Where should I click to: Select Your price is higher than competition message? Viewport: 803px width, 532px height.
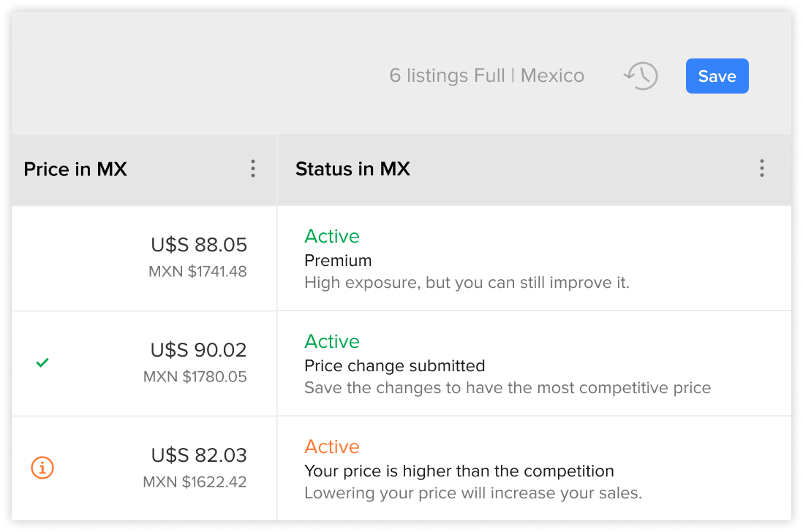(459, 471)
